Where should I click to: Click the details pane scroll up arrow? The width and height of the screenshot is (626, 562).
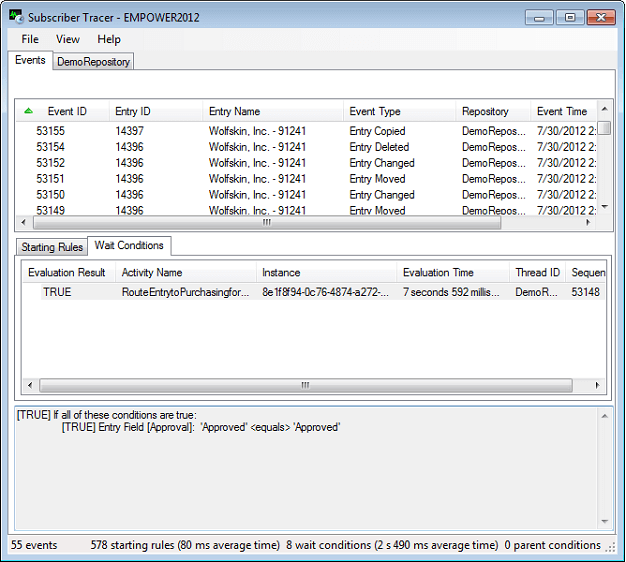coord(604,416)
